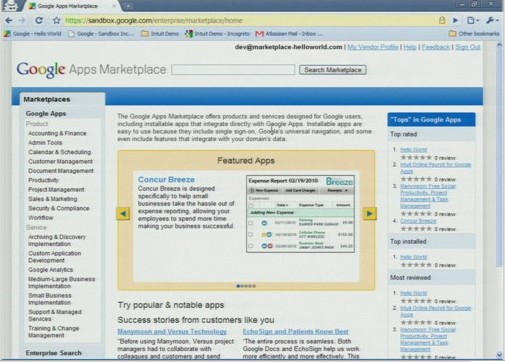Reload the page with the refresh icon
This screenshot has width=505, height=362.
[39, 20]
